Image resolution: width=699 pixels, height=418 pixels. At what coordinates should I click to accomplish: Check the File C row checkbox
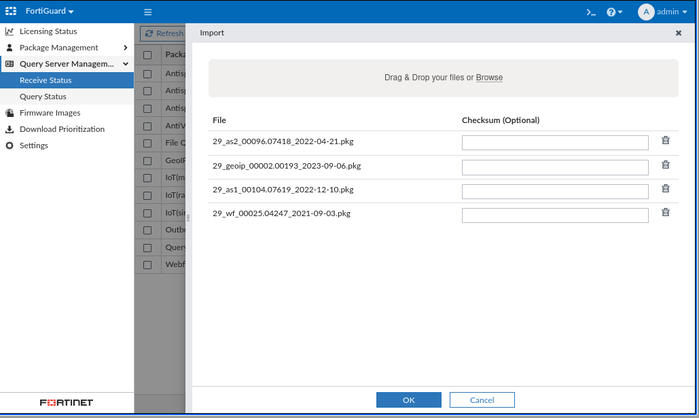[147, 143]
